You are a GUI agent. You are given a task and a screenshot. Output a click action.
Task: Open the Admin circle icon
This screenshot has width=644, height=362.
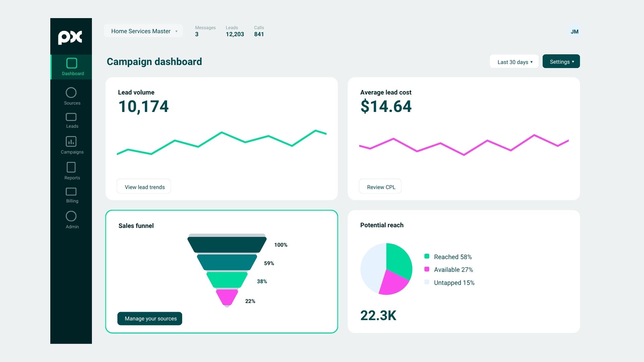pos(71,216)
